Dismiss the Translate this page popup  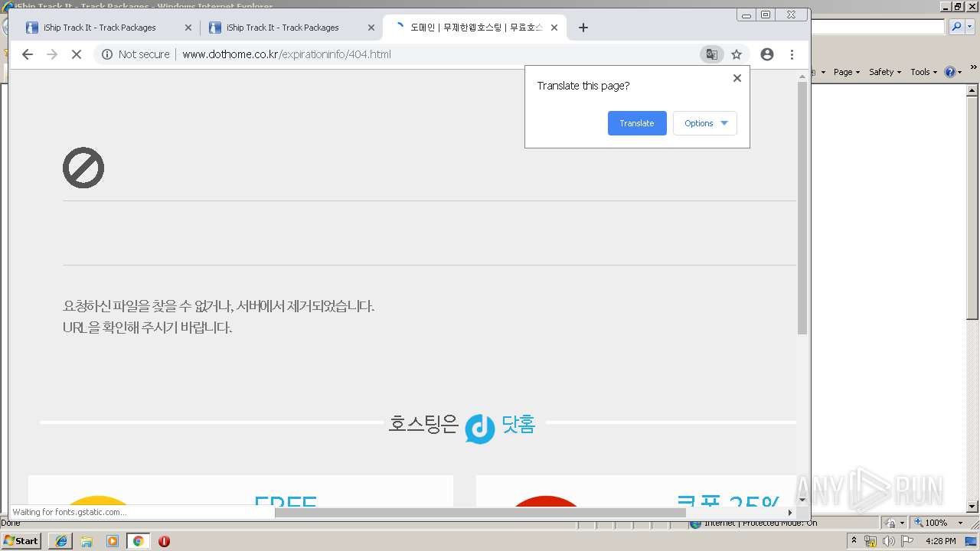pyautogui.click(x=737, y=78)
